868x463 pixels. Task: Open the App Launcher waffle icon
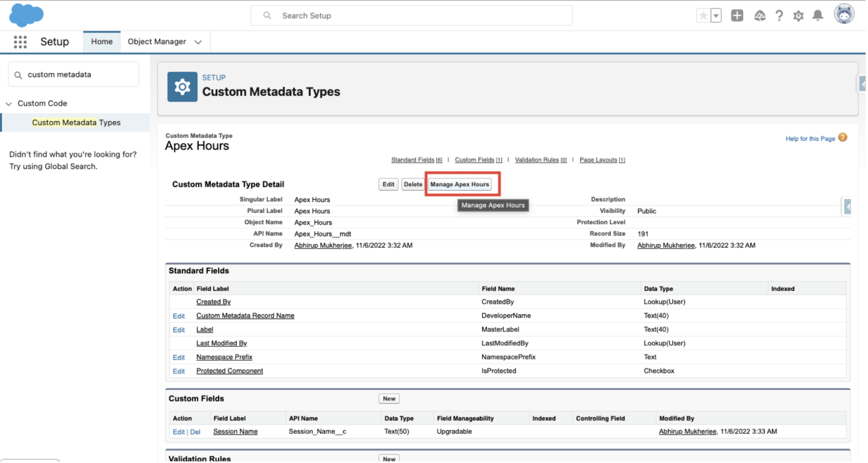pos(20,42)
